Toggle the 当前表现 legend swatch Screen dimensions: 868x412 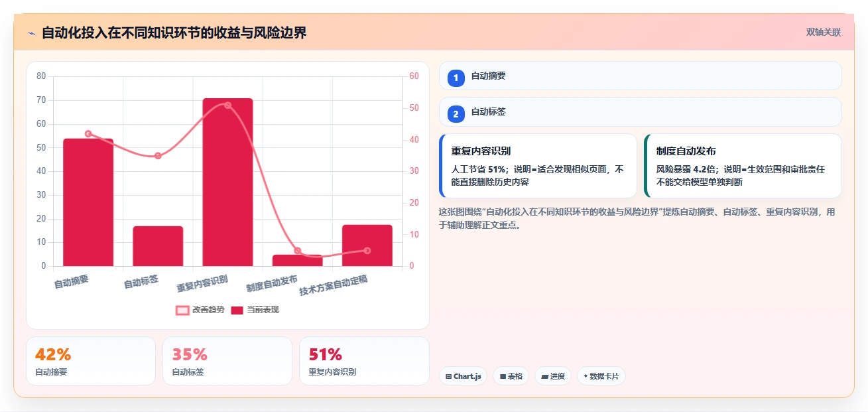237,310
